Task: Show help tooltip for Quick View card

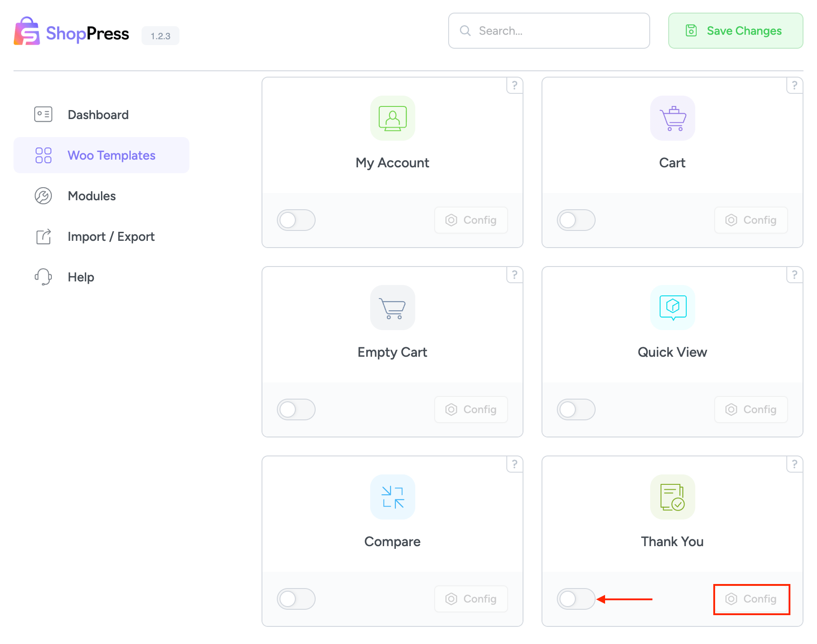Action: click(794, 275)
